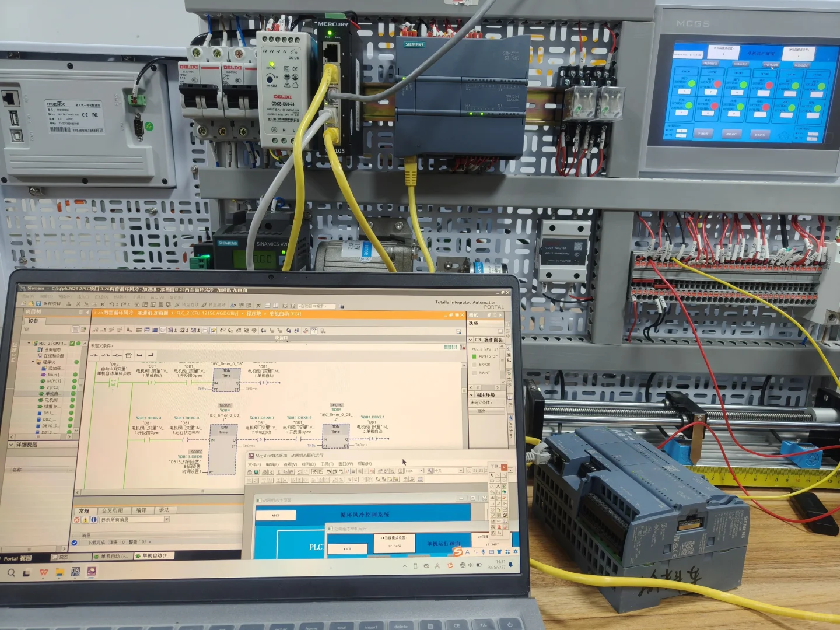Click the Windows taskbar search icon
Viewport: 840px width, 630px height.
(x=11, y=573)
